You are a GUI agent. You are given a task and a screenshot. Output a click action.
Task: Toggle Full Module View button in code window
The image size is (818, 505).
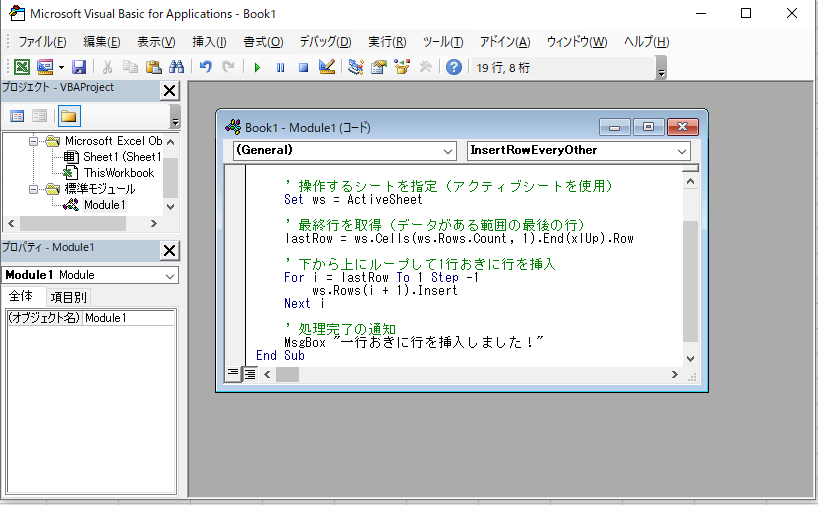(250, 374)
